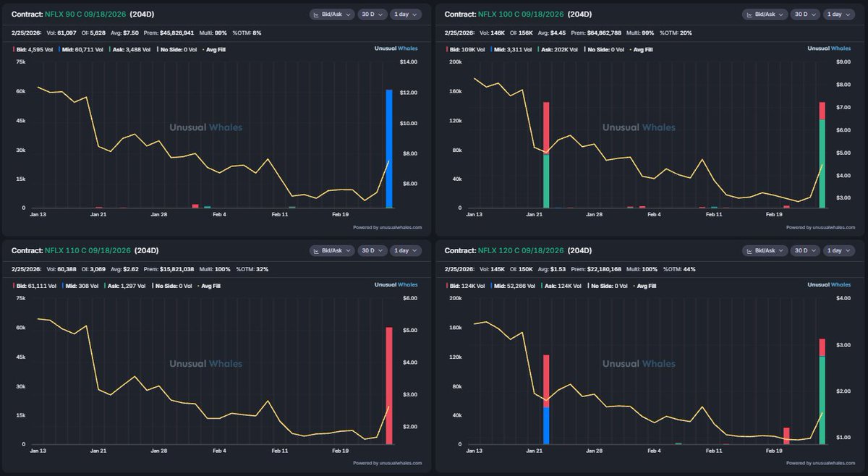Click the chart icon inside NFLX 120 C Bid/Ask dropdown
This screenshot has height=476, width=868.
(x=751, y=251)
